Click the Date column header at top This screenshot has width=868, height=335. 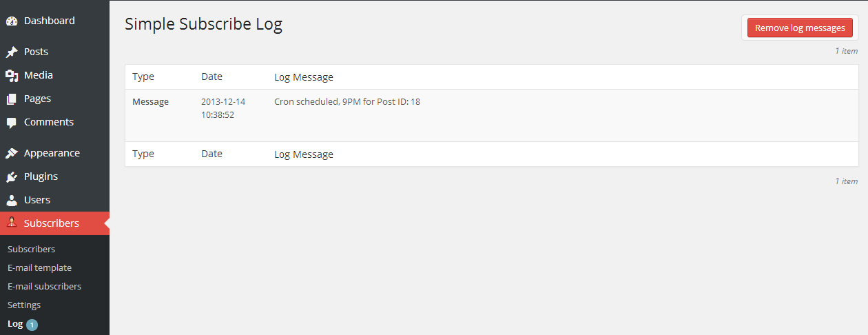click(211, 77)
